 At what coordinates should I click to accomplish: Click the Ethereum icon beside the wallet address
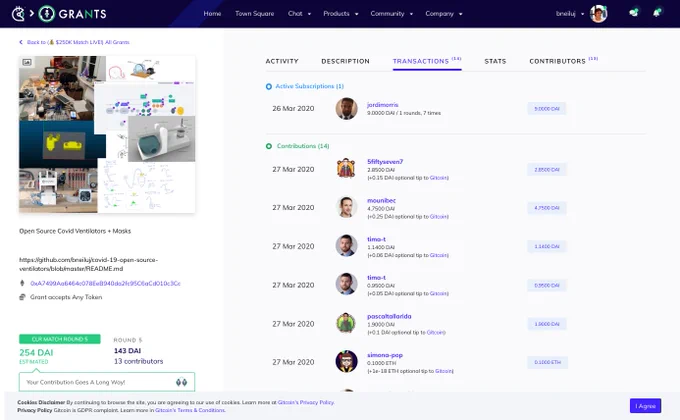point(22,283)
